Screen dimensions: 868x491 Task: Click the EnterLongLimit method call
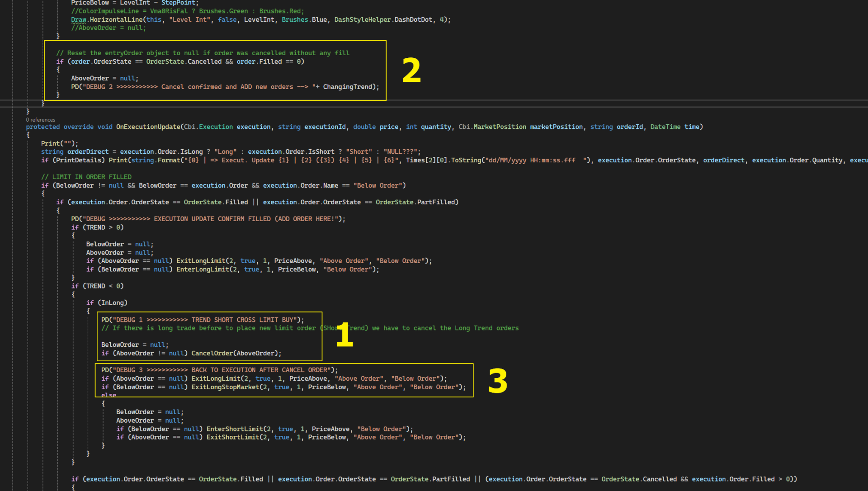point(203,269)
